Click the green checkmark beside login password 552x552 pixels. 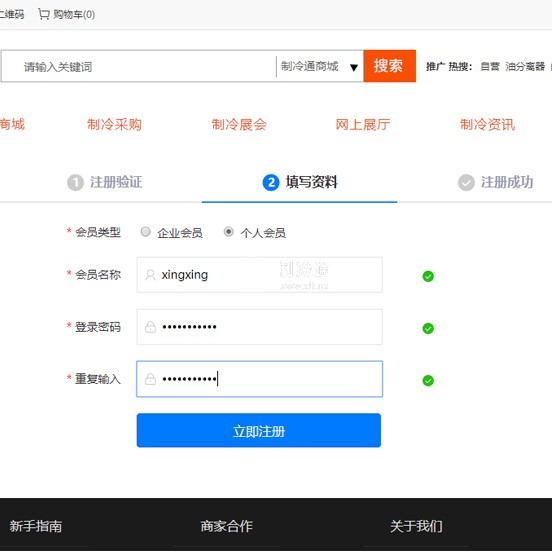pyautogui.click(x=428, y=328)
